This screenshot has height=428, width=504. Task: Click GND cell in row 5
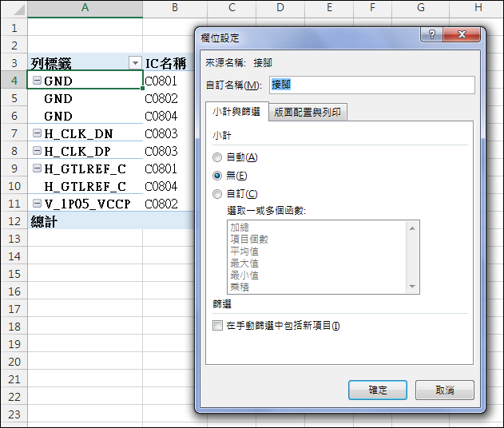tap(85, 98)
